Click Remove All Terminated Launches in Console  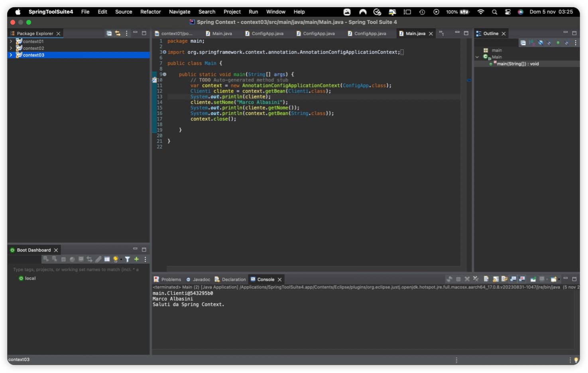(476, 279)
